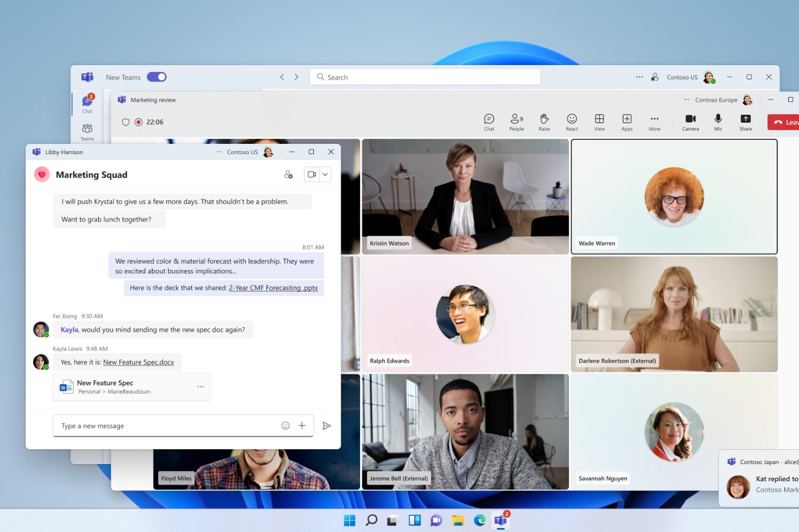Raise hand in the meeting toolbar

click(544, 122)
